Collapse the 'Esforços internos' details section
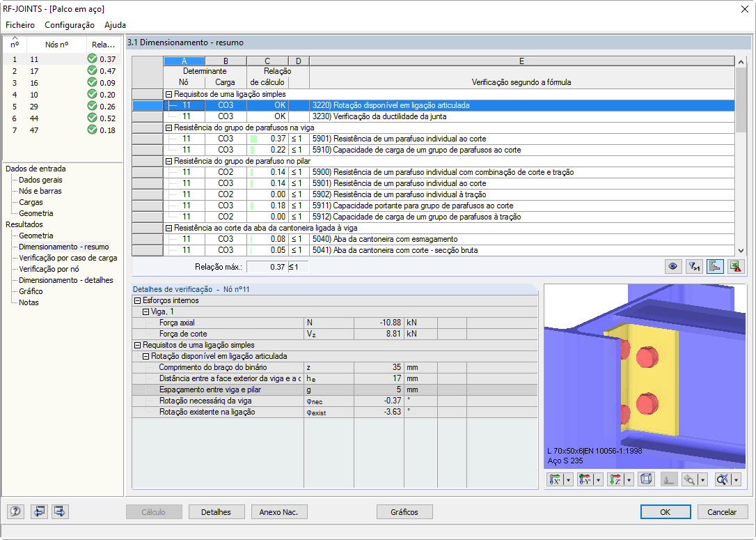The height and width of the screenshot is (540, 756). pos(137,300)
